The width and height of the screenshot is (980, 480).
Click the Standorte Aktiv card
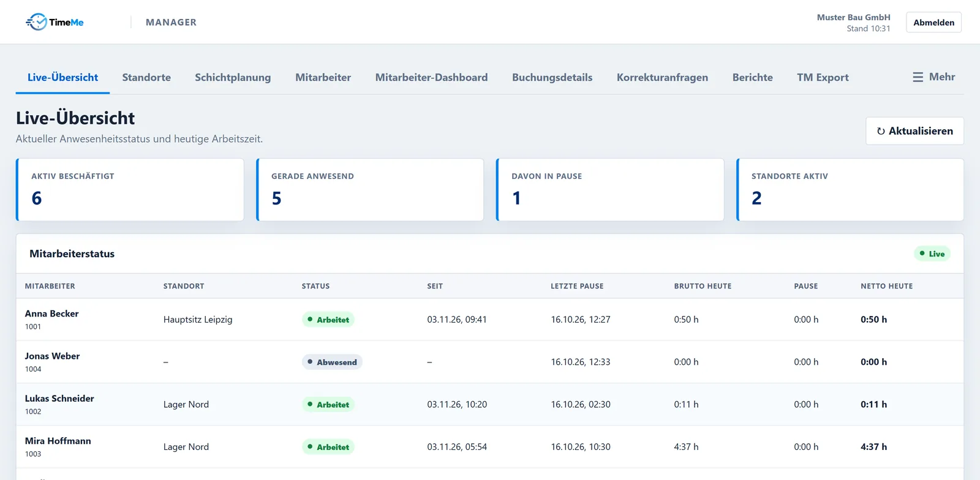(850, 190)
